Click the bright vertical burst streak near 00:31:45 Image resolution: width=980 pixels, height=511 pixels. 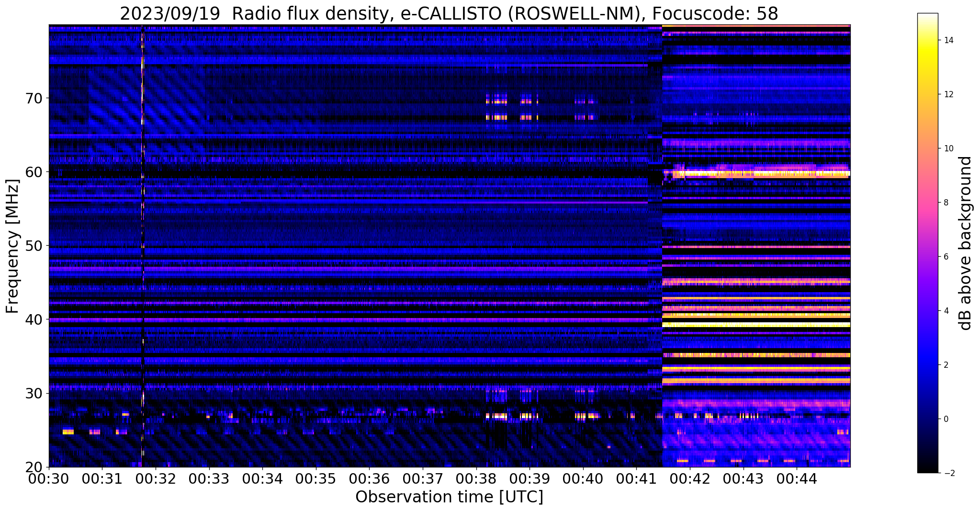point(142,246)
